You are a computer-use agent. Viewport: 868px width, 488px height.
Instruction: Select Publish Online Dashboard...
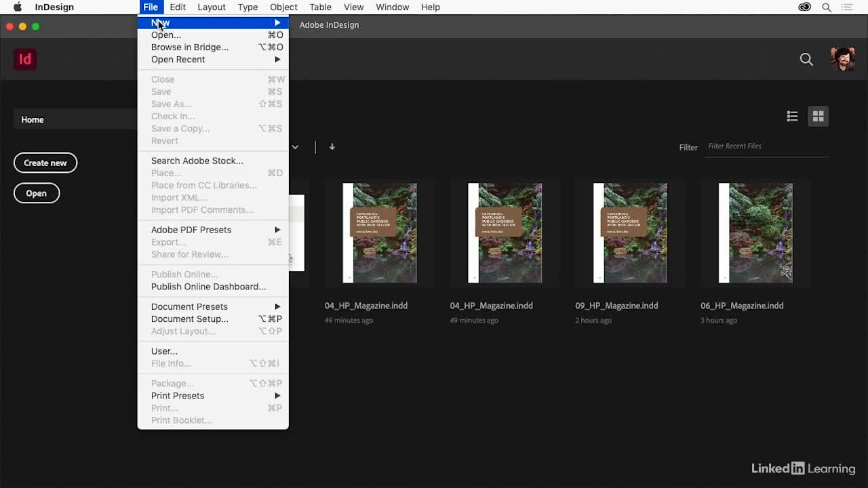click(x=213, y=287)
